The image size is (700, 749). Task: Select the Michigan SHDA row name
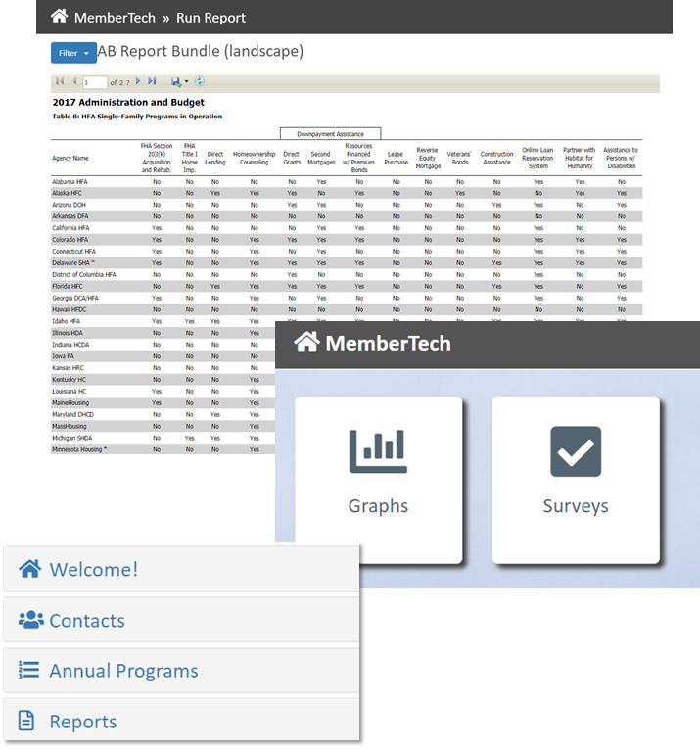pos(72,438)
